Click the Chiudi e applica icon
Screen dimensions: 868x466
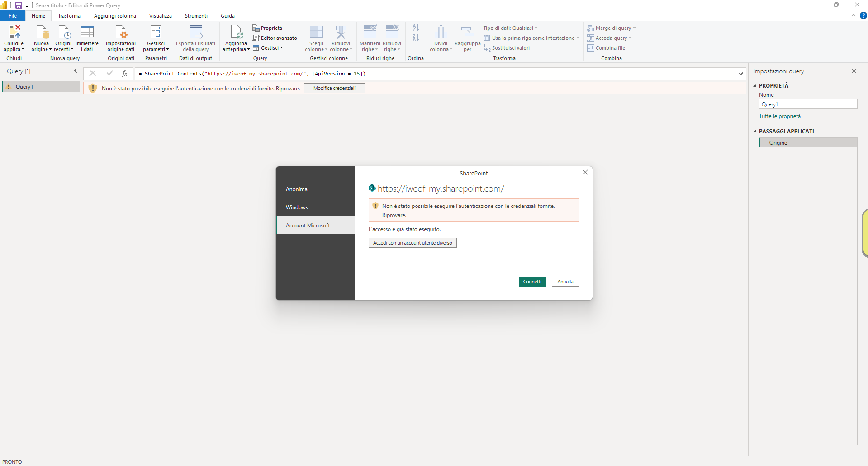pos(14,32)
